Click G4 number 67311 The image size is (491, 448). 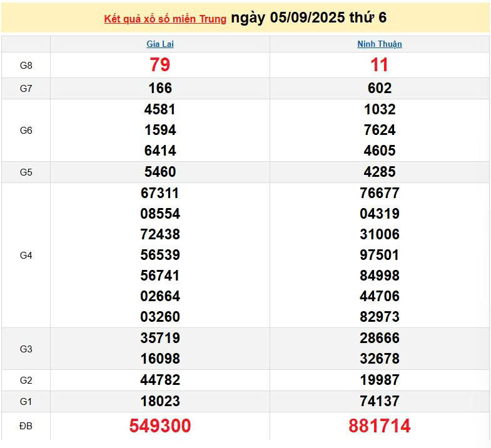(x=160, y=193)
